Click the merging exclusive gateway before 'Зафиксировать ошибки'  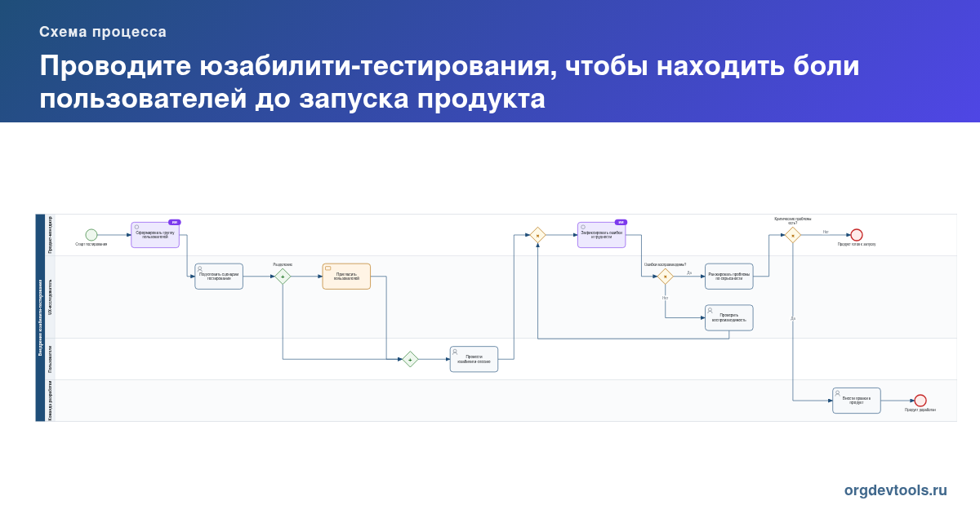pos(537,235)
